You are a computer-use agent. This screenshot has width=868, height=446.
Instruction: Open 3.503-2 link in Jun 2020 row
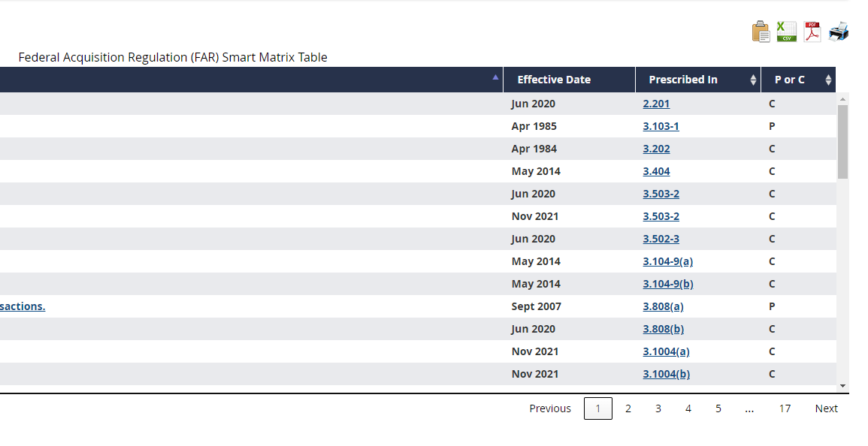pyautogui.click(x=661, y=194)
